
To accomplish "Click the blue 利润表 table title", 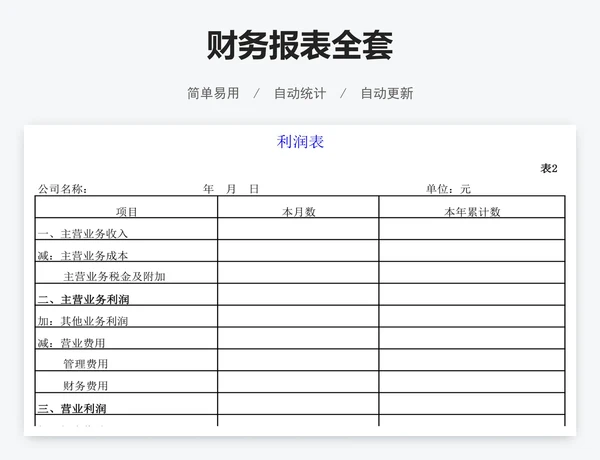I will pyautogui.click(x=300, y=142).
